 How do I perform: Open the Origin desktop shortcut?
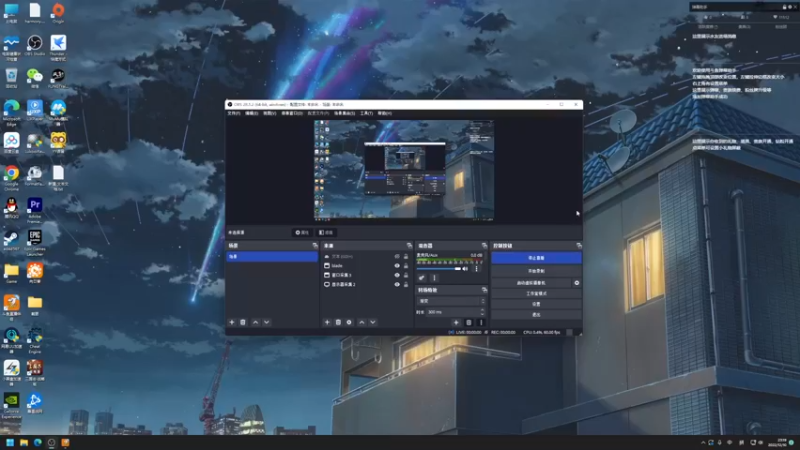[x=58, y=13]
